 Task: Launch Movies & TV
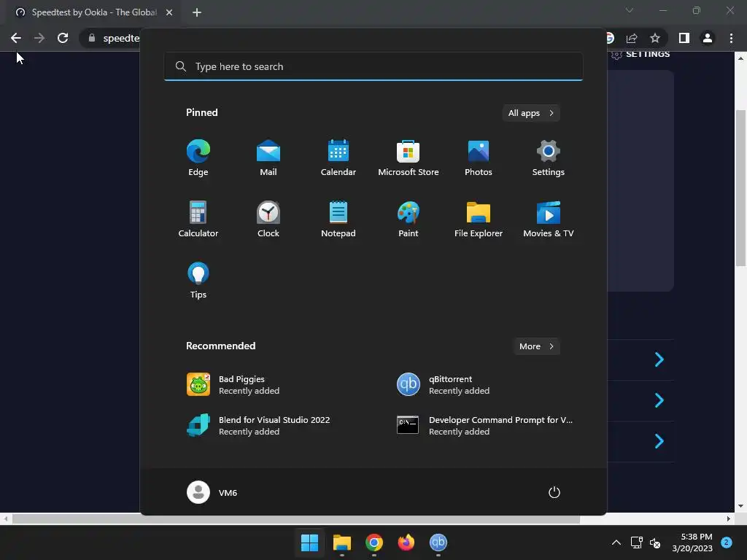tap(549, 219)
